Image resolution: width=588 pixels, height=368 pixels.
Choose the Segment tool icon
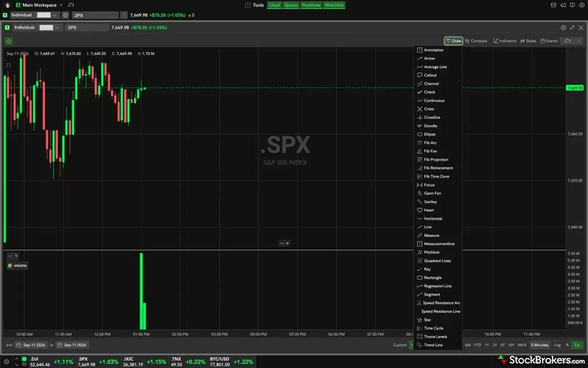tap(420, 294)
